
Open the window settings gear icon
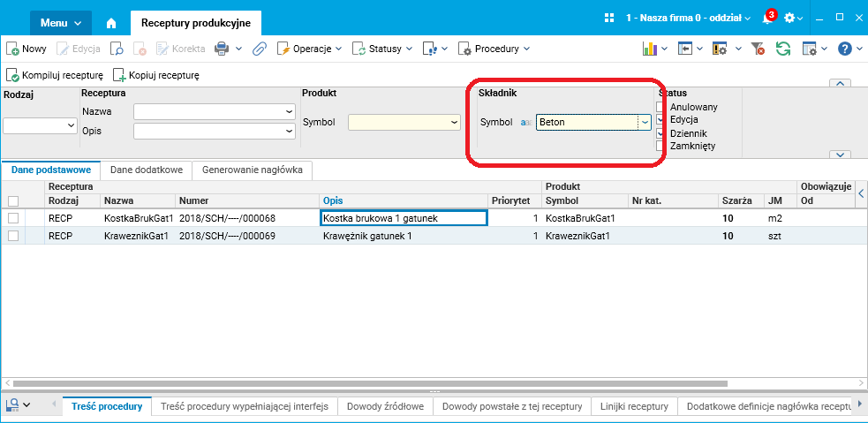[x=810, y=49]
